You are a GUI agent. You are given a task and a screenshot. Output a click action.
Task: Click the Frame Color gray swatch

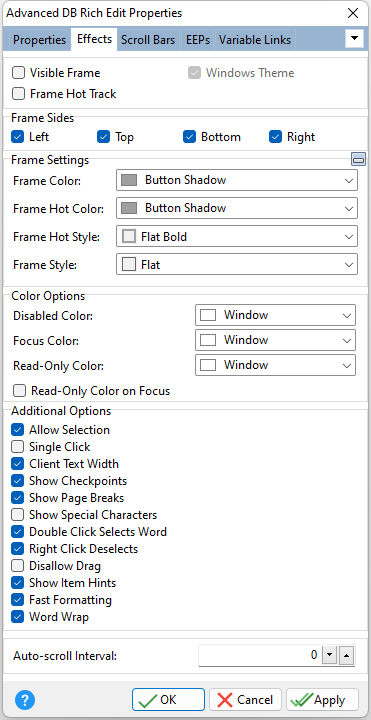pyautogui.click(x=129, y=180)
